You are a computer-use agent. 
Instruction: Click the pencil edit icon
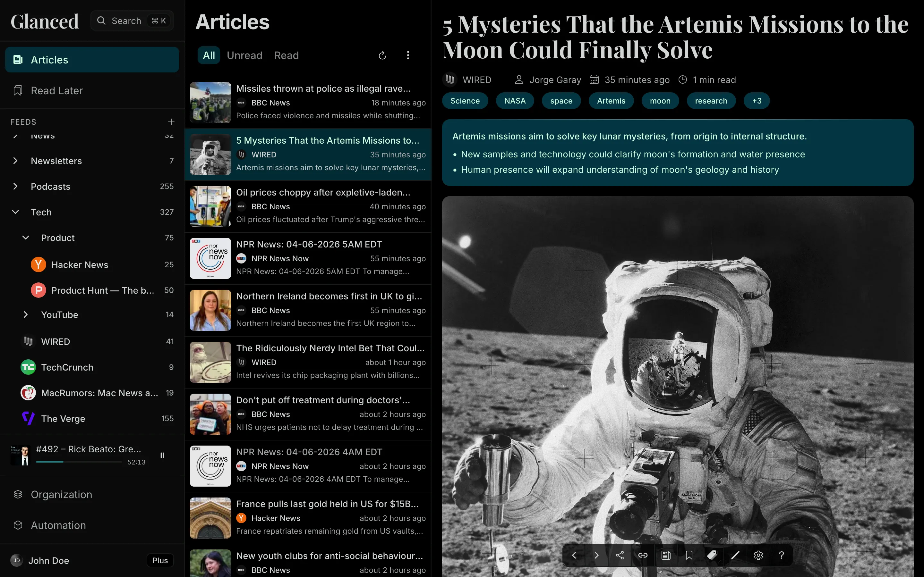[x=735, y=555]
